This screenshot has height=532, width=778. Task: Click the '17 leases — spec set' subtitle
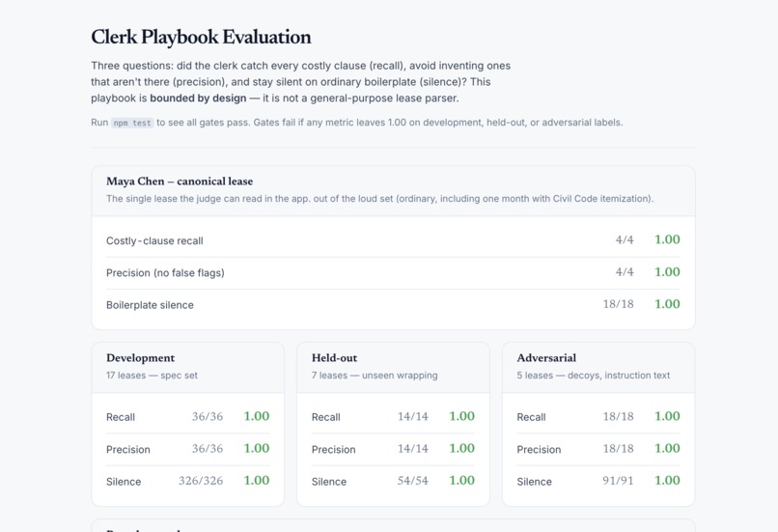pos(152,376)
